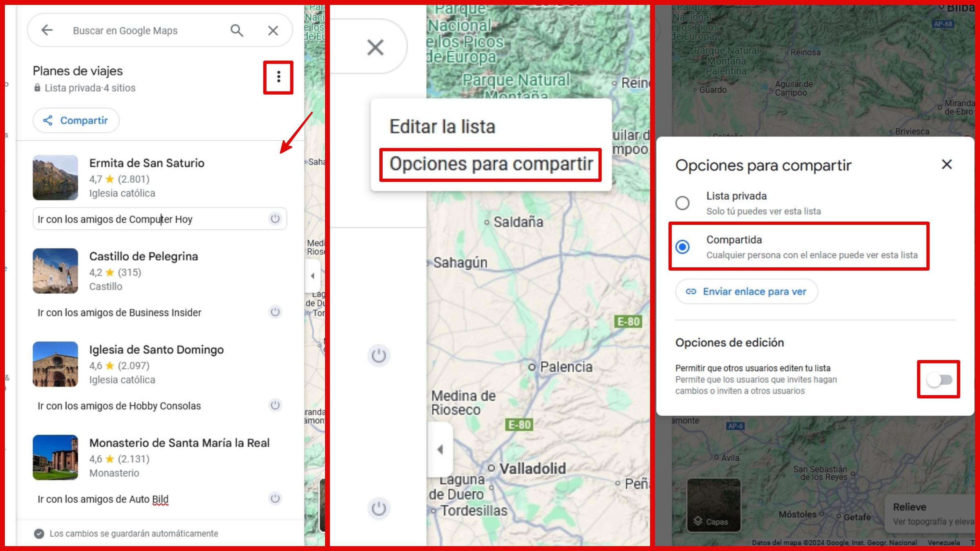Collapse side panel arrow in middle screenshot
The height and width of the screenshot is (551, 980).
click(x=440, y=449)
